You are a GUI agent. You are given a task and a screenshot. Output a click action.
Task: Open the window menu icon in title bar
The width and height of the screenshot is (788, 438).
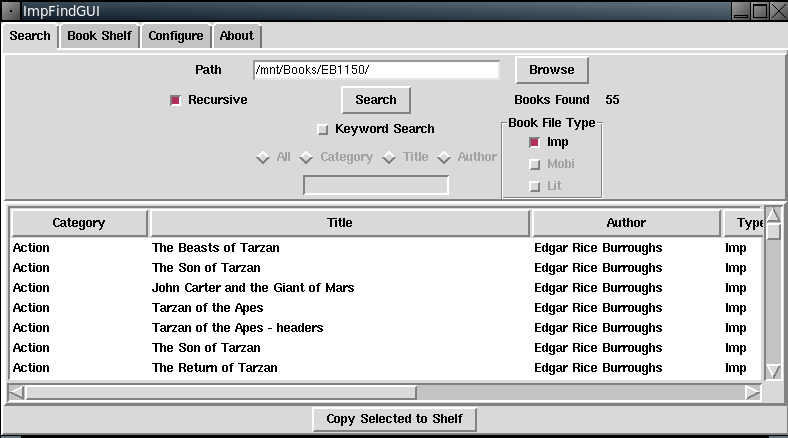pos(11,11)
